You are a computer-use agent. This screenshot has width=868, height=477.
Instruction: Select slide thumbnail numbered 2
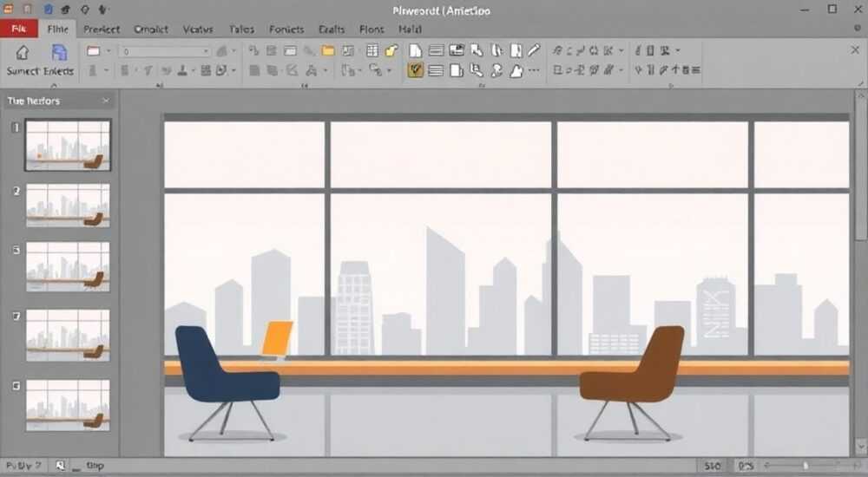[x=68, y=206]
